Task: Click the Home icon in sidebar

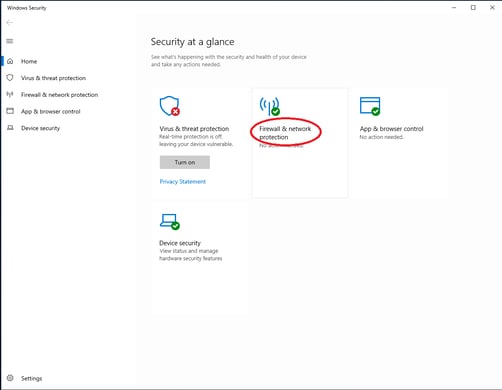Action: coord(10,61)
